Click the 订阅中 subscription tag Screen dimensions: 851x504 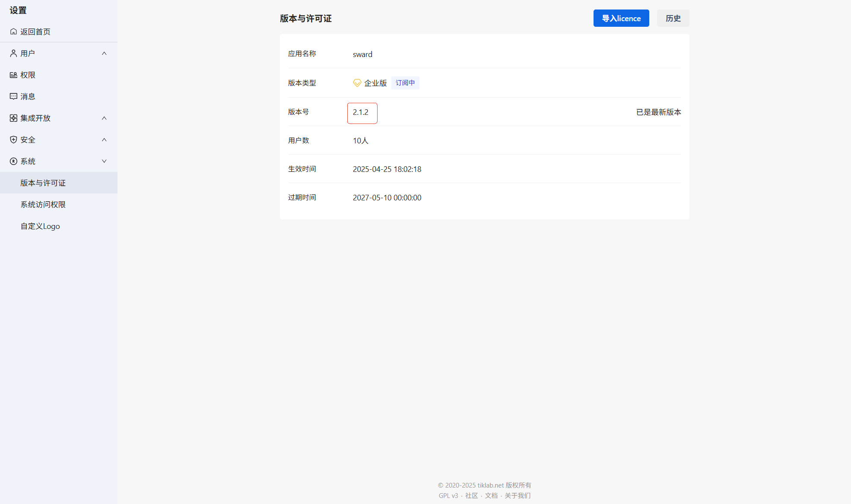(405, 83)
